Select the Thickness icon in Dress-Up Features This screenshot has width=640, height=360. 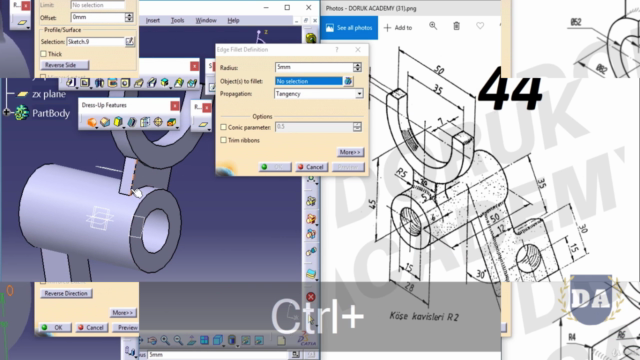[144, 122]
